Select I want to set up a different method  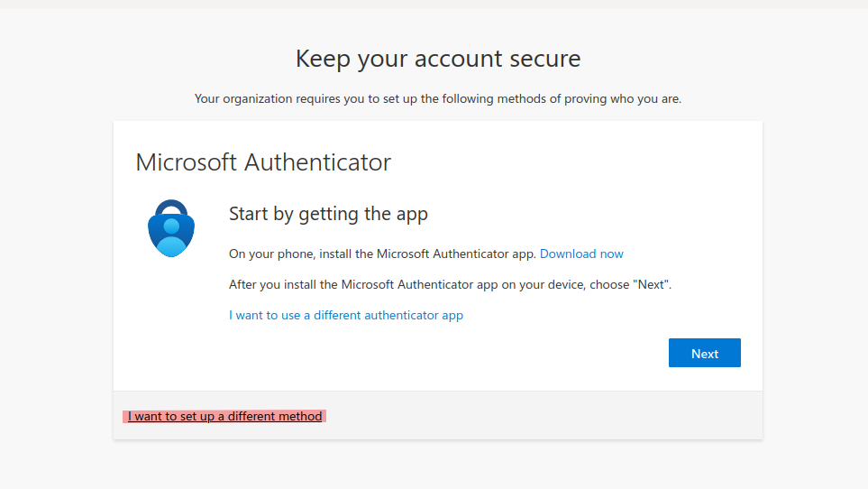224,416
